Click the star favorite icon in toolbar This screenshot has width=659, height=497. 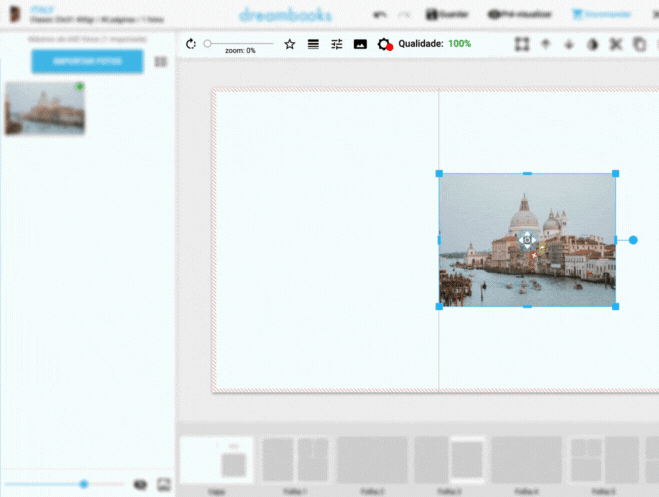[x=290, y=44]
